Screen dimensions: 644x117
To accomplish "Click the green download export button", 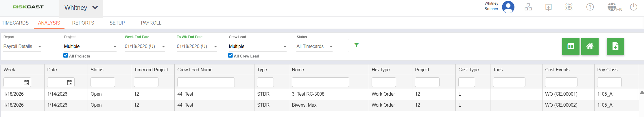I will coord(615,46).
